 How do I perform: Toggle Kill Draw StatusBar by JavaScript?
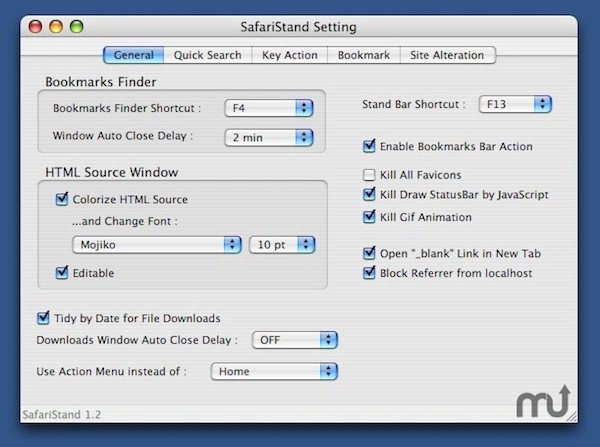tap(369, 194)
